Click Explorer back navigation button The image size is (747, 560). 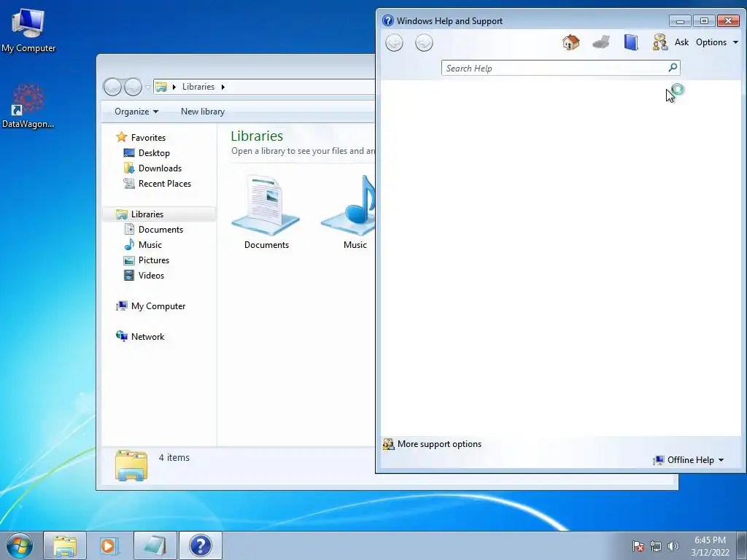[x=112, y=87]
